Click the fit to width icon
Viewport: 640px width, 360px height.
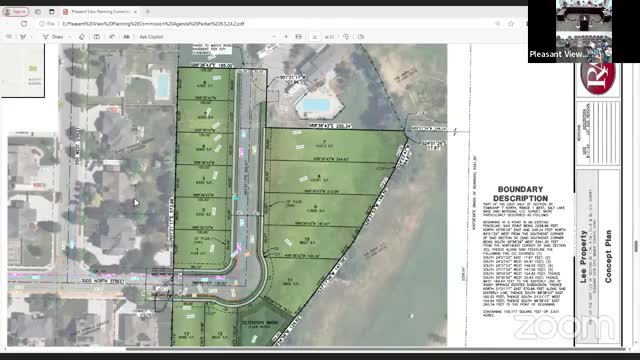299,37
